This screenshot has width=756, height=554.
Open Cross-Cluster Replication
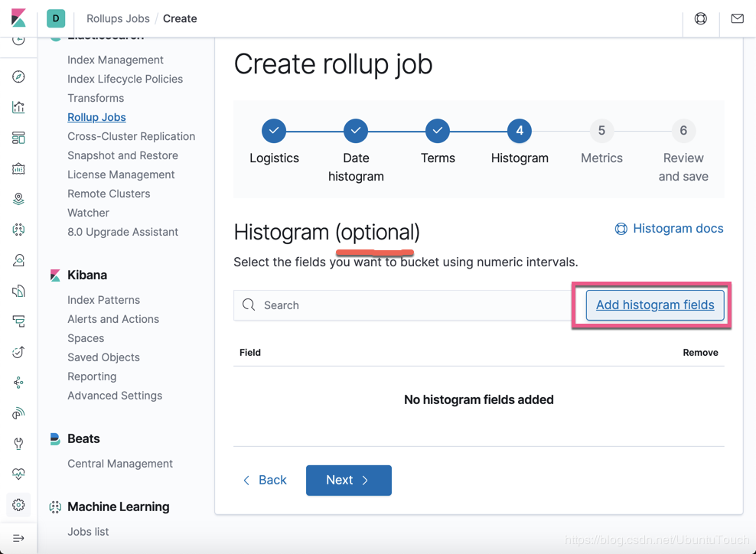pos(131,136)
